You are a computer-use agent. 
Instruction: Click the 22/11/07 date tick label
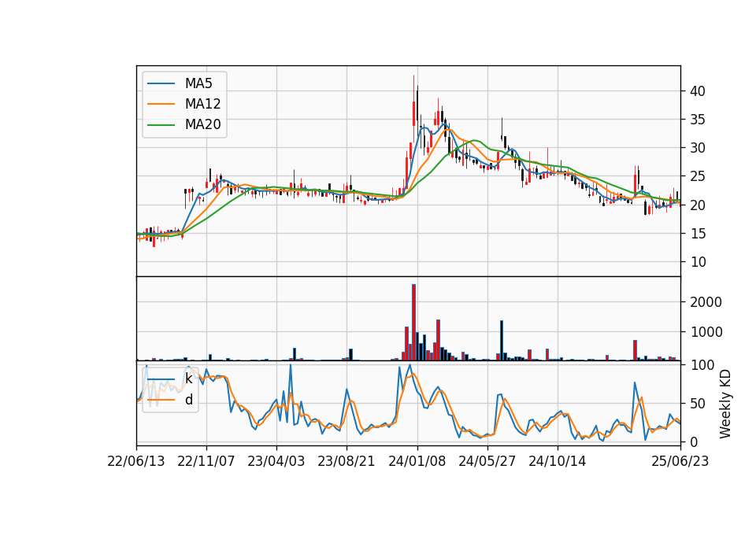(x=206, y=461)
